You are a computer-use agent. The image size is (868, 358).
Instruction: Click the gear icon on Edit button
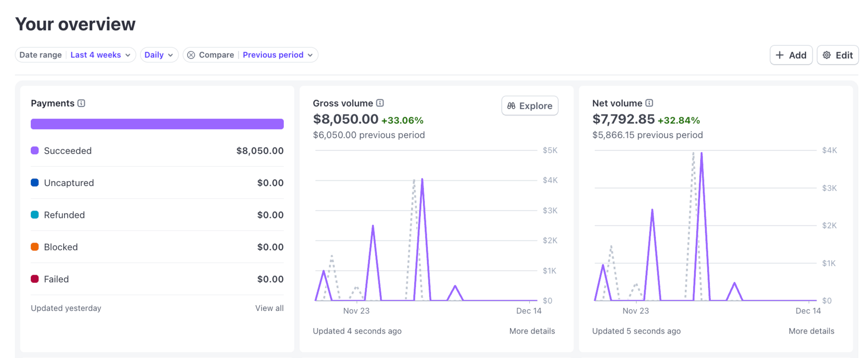point(827,55)
